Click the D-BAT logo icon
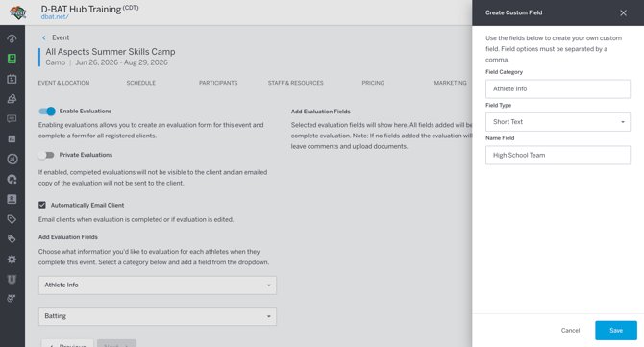 17,12
